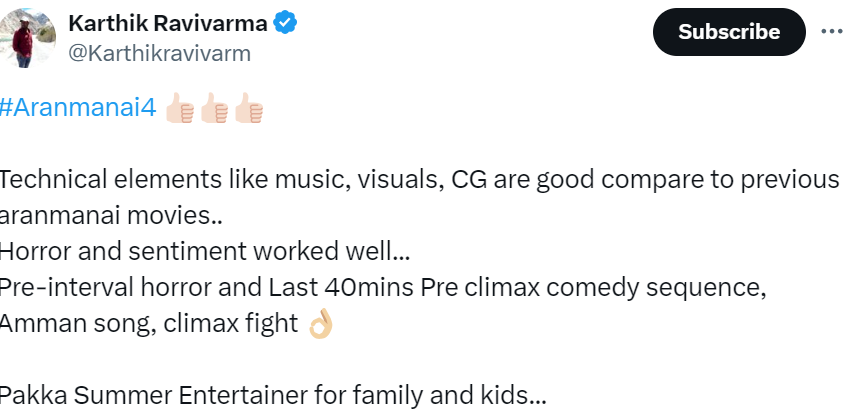The image size is (845, 418).
Task: Open the @Karthikravivarm handle link
Action: click(159, 53)
